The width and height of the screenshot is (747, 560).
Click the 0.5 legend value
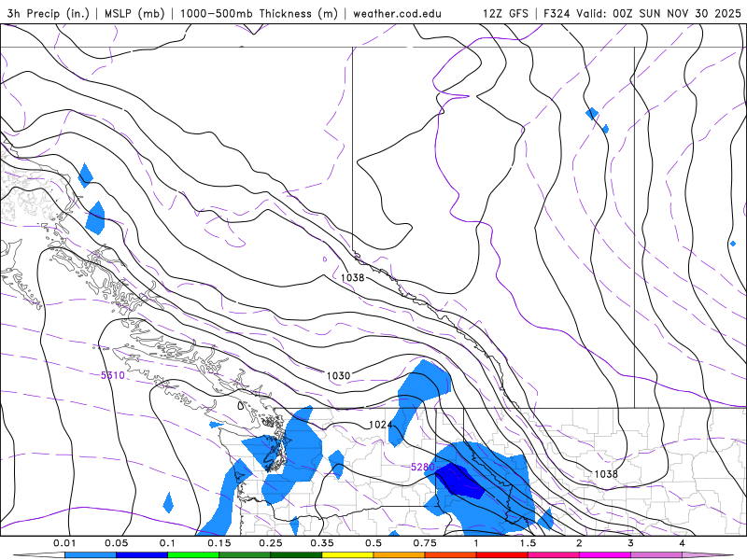(x=373, y=543)
